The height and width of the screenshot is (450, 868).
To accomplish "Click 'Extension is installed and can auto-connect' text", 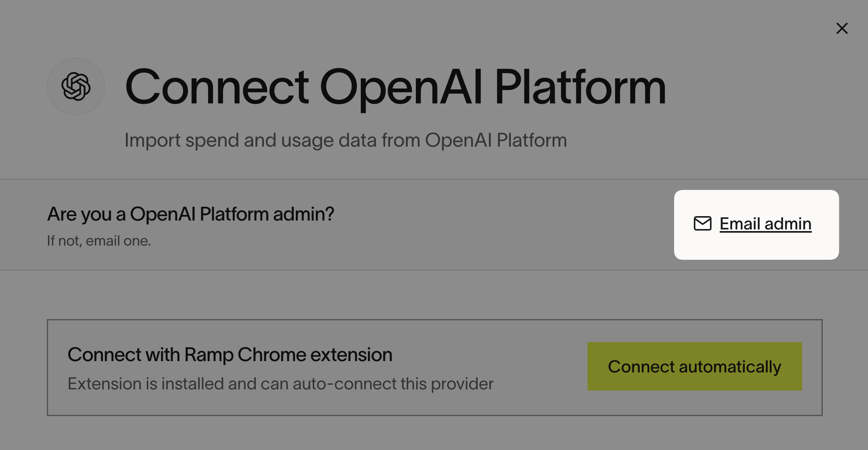I will click(280, 384).
